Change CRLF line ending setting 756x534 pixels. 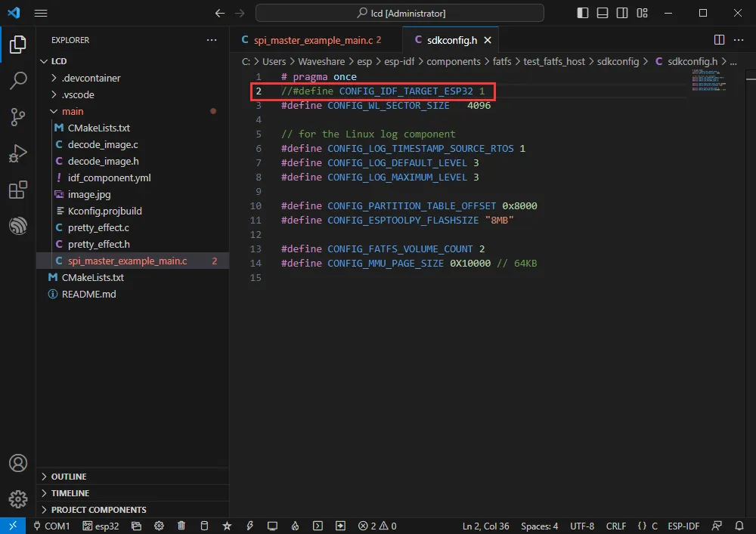pos(615,526)
